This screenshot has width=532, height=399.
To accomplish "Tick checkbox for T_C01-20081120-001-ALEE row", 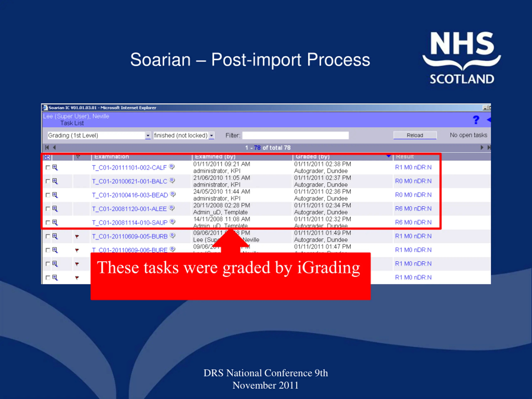I will (48, 209).
